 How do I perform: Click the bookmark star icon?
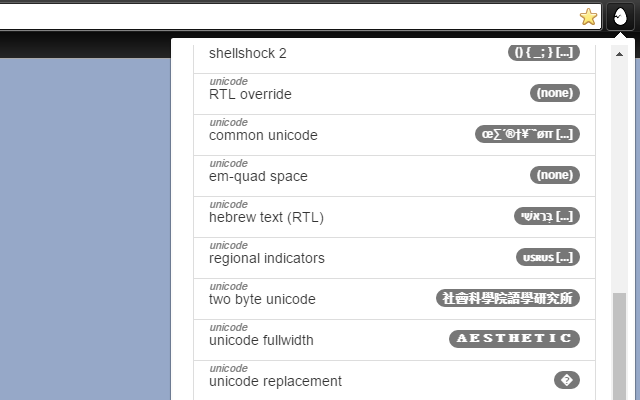click(x=588, y=16)
